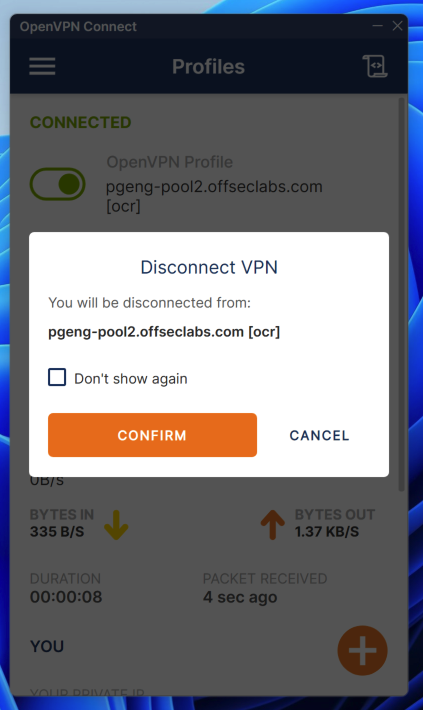423x710 pixels.
Task: Click the Duration 00:00:08 value
Action: (66, 597)
